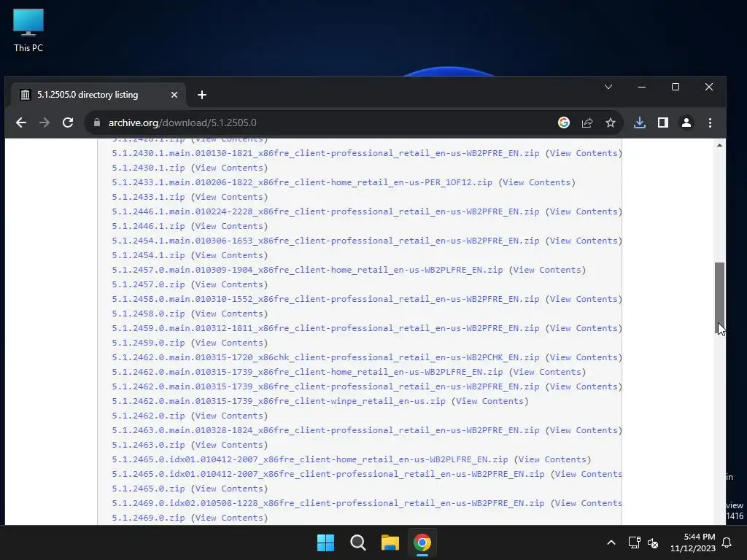747x560 pixels.
Task: View Contents of 5.1.2430.1.zip
Action: coord(229,168)
